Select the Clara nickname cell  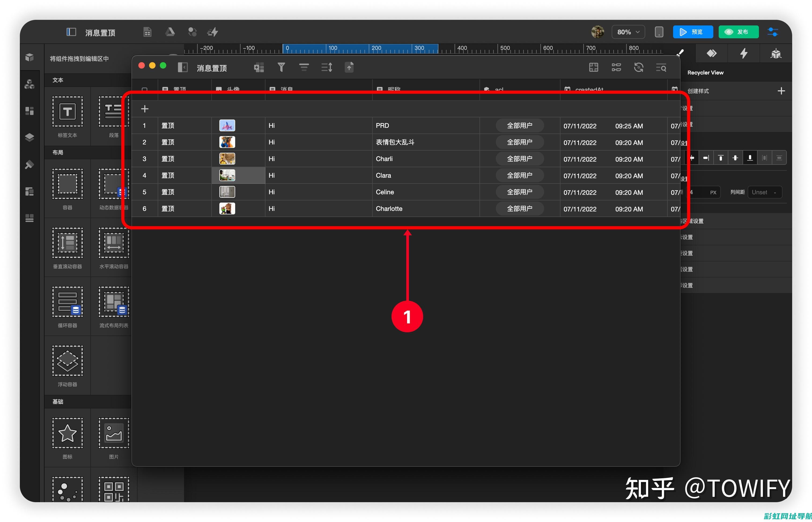coord(426,175)
